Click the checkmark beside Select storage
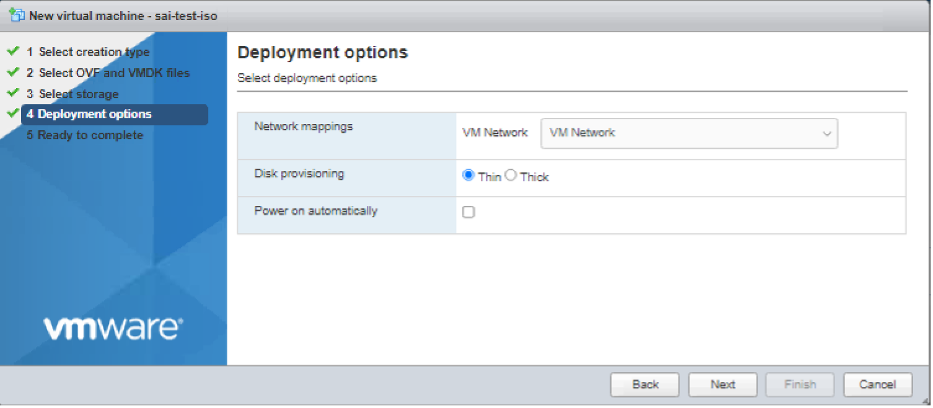 tap(13, 93)
